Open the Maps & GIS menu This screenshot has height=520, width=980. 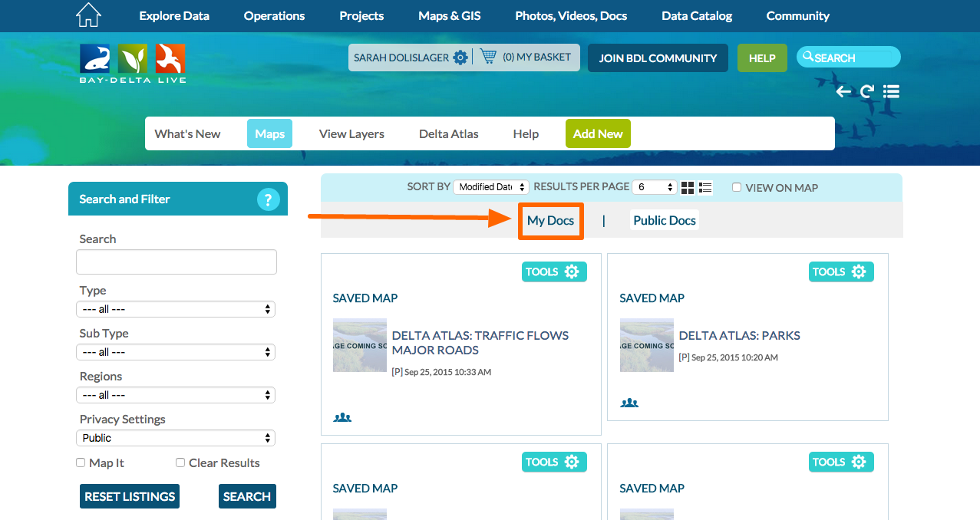coord(449,16)
